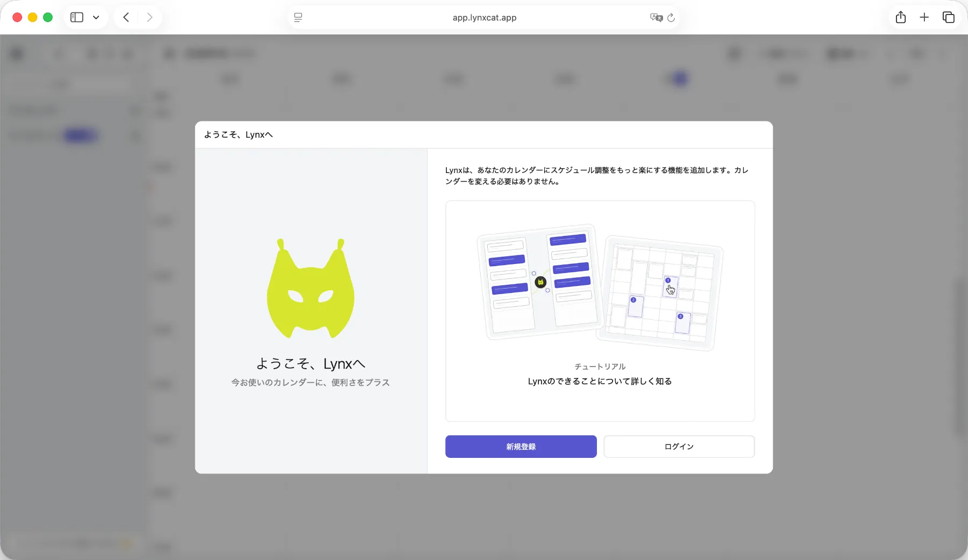
Task: Click the forward navigation arrow
Action: pos(150,17)
